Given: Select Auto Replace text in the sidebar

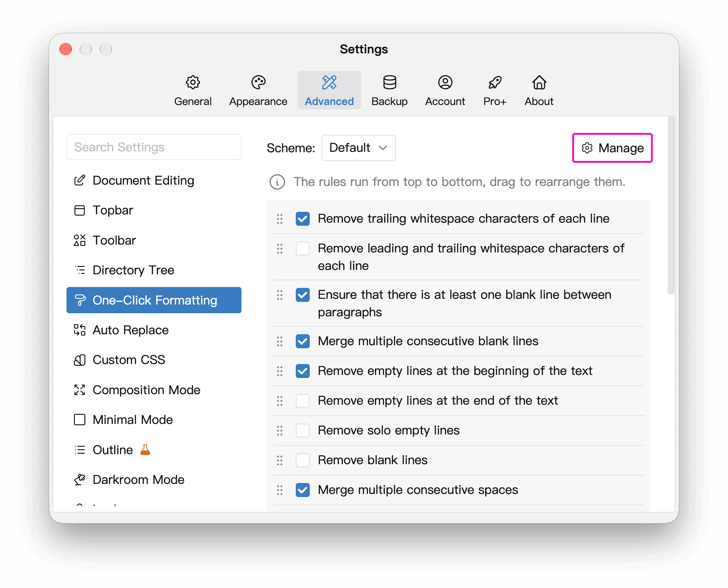Looking at the screenshot, I should [130, 330].
